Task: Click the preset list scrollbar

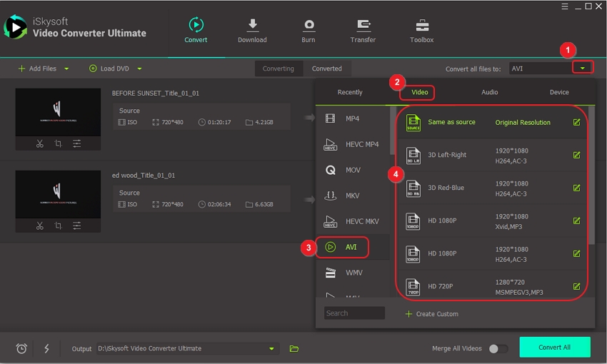Action: coord(591,176)
